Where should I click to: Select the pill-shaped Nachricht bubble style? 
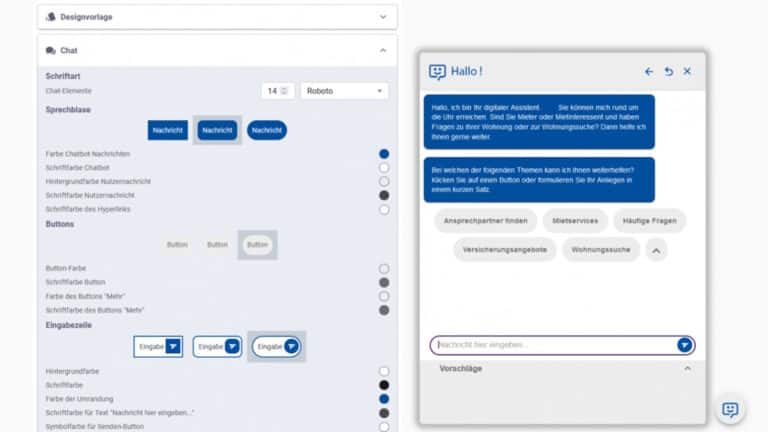pos(267,130)
